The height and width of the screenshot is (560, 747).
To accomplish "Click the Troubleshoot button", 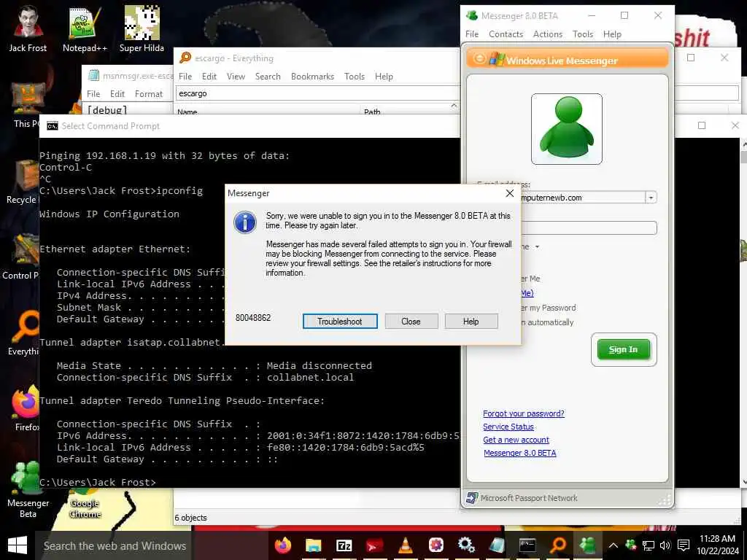I will 340,322.
